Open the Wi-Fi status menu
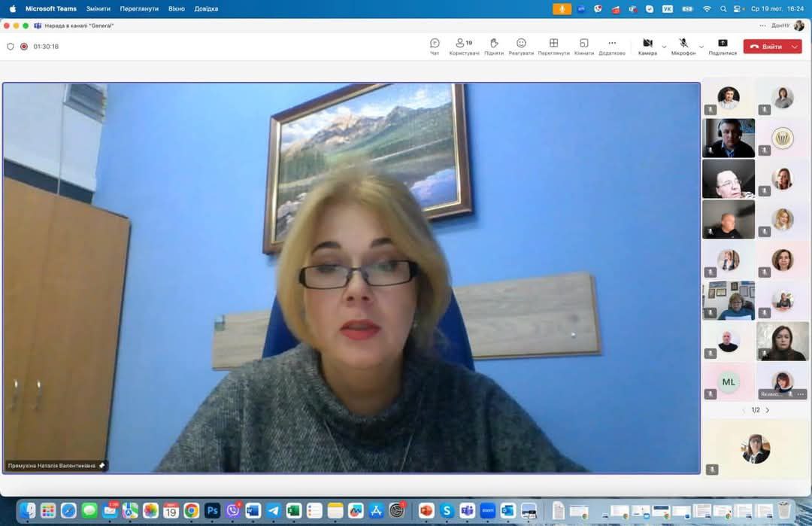This screenshot has height=526, width=812. click(x=707, y=9)
